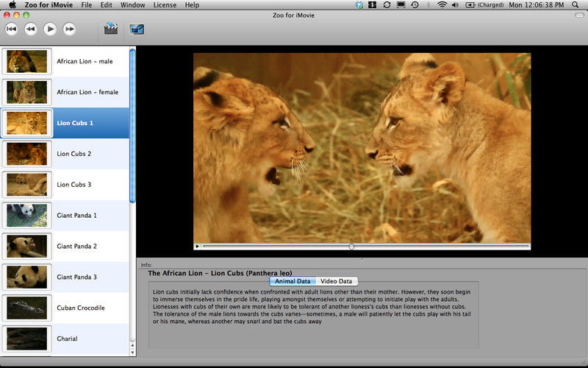
Task: Click Gharial thumbnail image
Action: 27,339
